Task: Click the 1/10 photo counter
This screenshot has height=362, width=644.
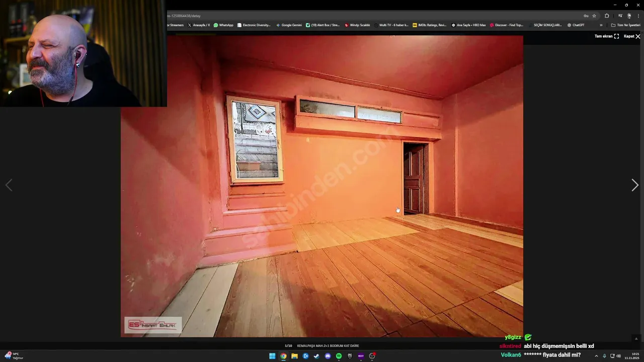Action: (288, 346)
